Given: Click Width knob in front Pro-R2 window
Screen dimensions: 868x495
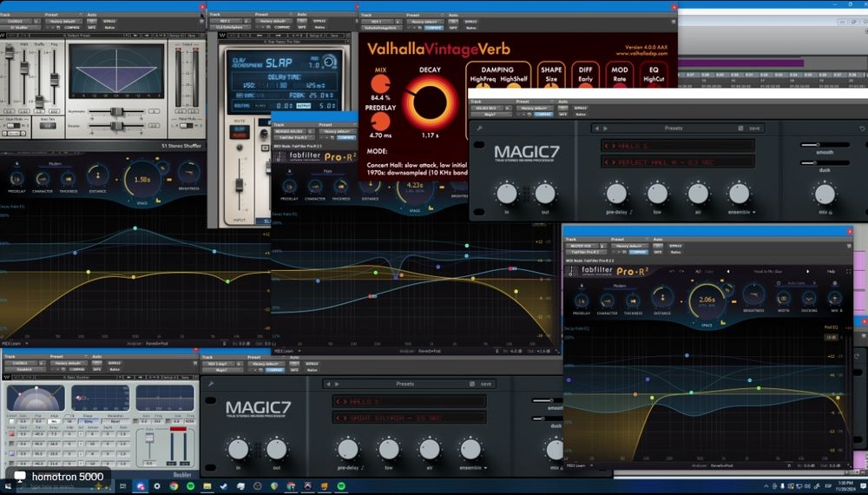Looking at the screenshot, I should 783,299.
